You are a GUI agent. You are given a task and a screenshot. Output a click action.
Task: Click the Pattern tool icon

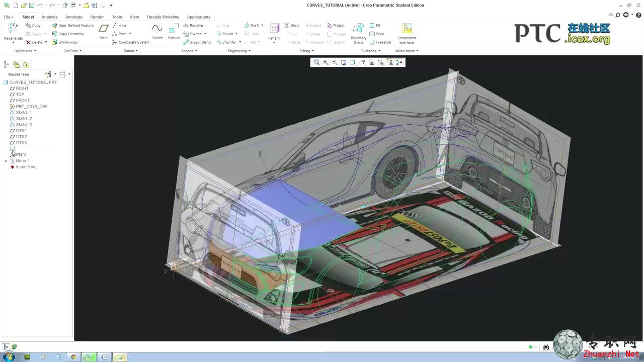point(274,29)
